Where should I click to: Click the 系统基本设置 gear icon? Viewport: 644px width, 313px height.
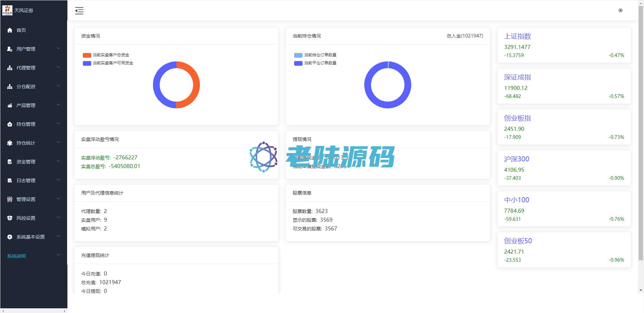[x=10, y=237]
